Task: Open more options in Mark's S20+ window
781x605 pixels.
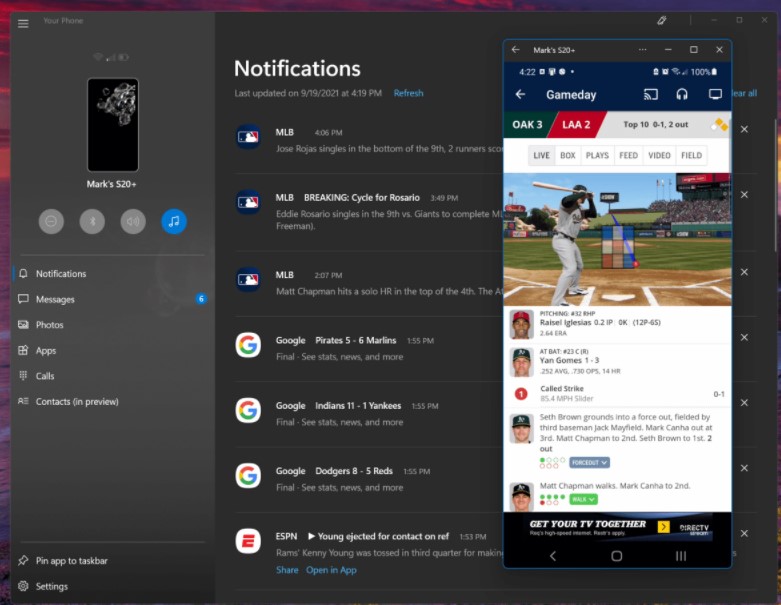Action: [x=643, y=50]
